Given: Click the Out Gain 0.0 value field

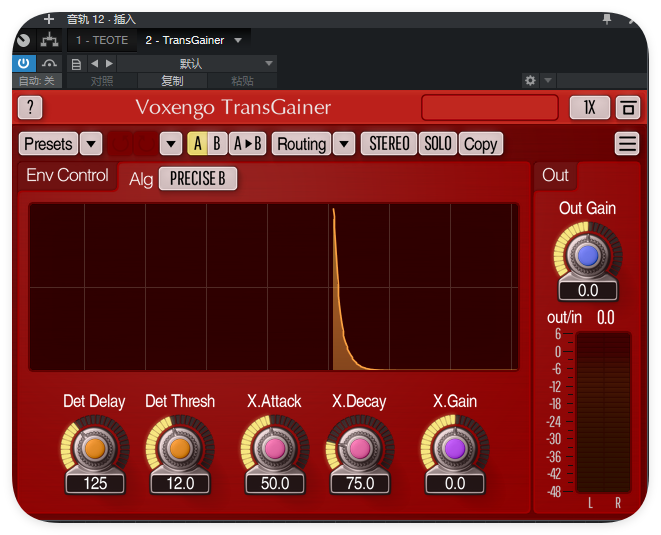Looking at the screenshot, I should coord(588,290).
